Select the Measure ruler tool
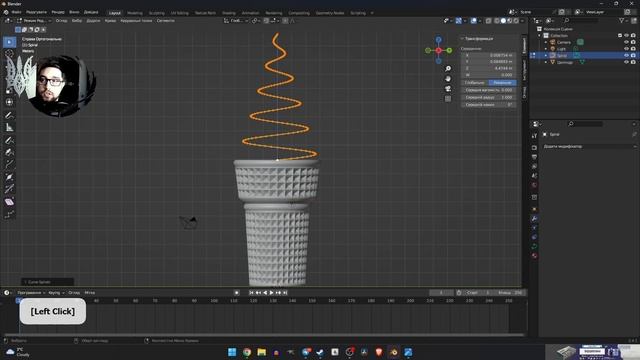The height and width of the screenshot is (360, 640). [9, 128]
